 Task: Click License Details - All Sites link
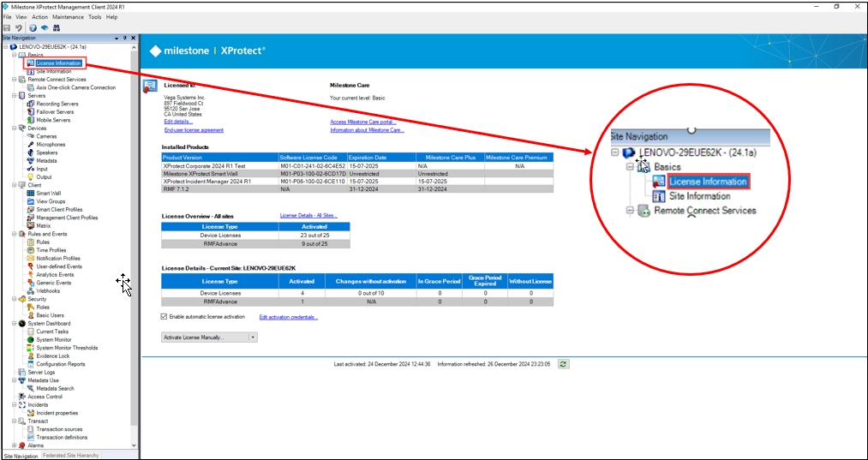tap(308, 215)
